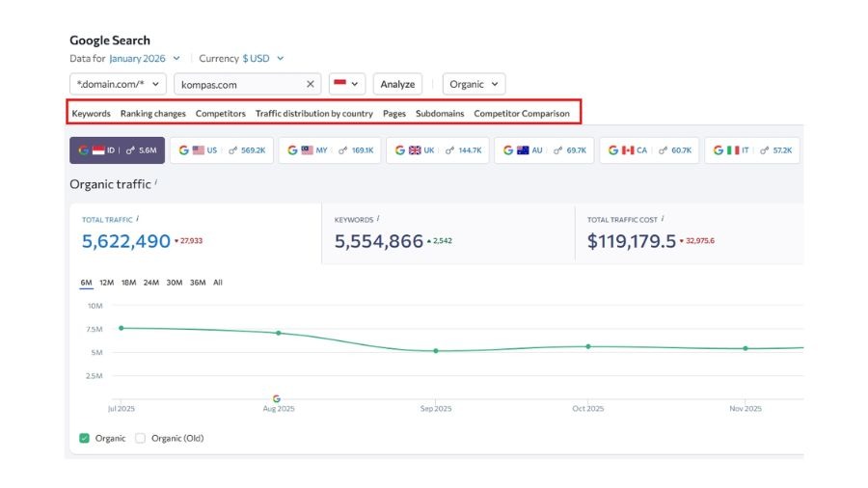Switch chart range to 12M
The width and height of the screenshot is (868, 488).
point(106,283)
